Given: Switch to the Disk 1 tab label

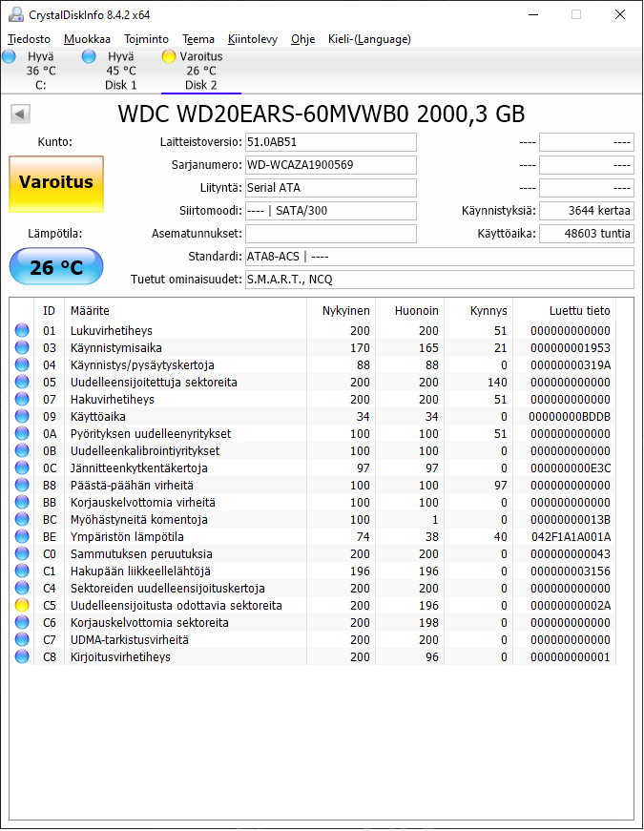Looking at the screenshot, I should (121, 85).
